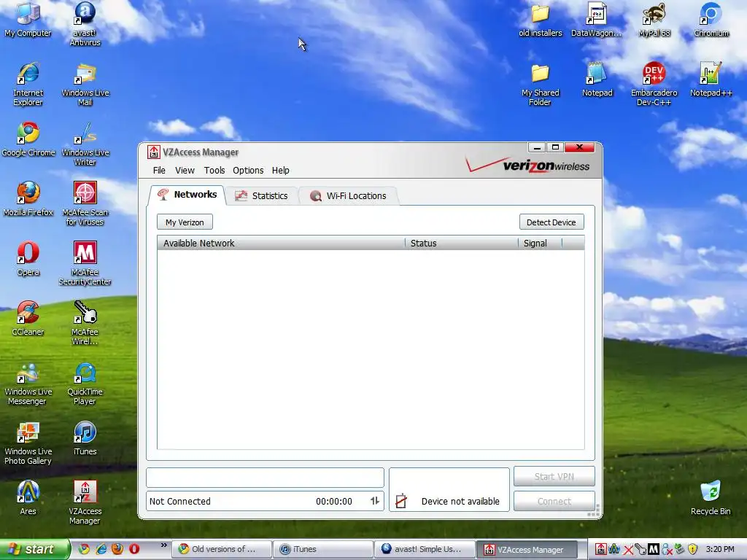Screen dimensions: 747x560
Task: Select Windows Live Mail desktop icon
Action: tap(85, 85)
